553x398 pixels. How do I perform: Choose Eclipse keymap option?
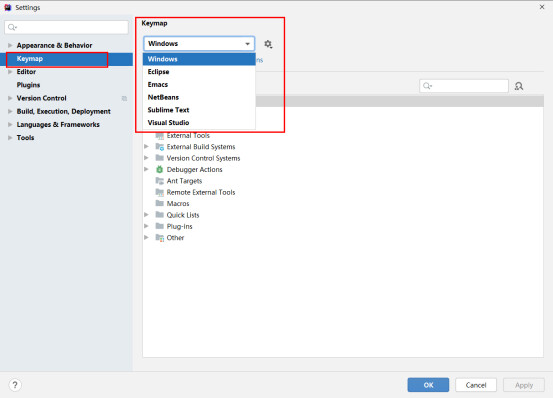199,72
